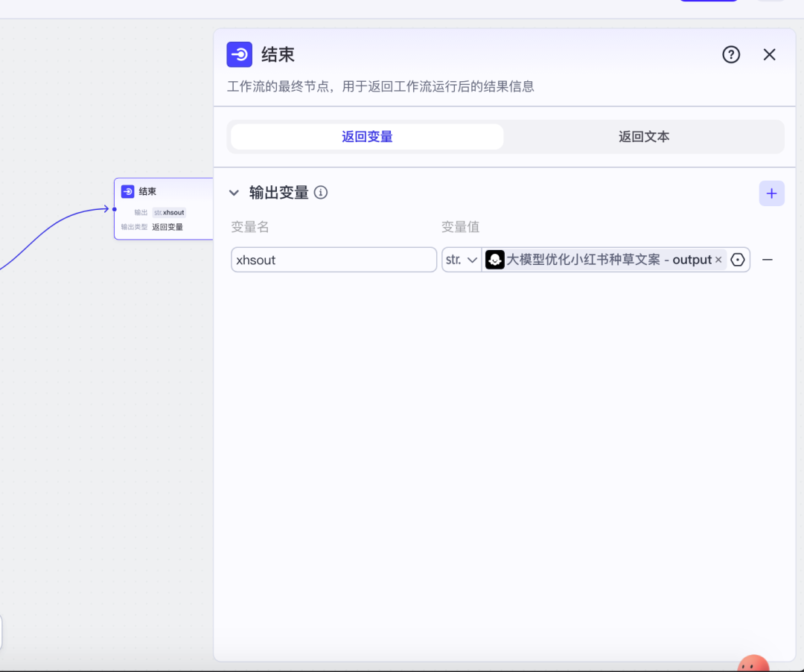Open the str. type dropdown
This screenshot has height=672, width=804.
tap(462, 260)
